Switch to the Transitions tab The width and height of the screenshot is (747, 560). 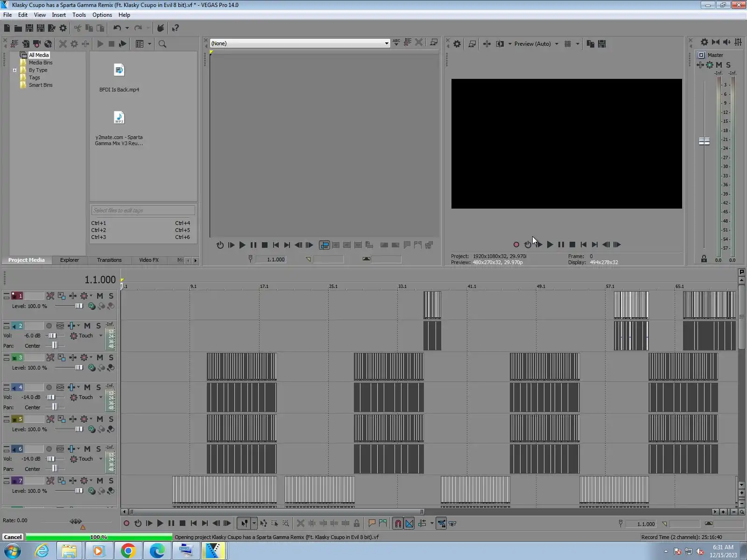pyautogui.click(x=109, y=260)
